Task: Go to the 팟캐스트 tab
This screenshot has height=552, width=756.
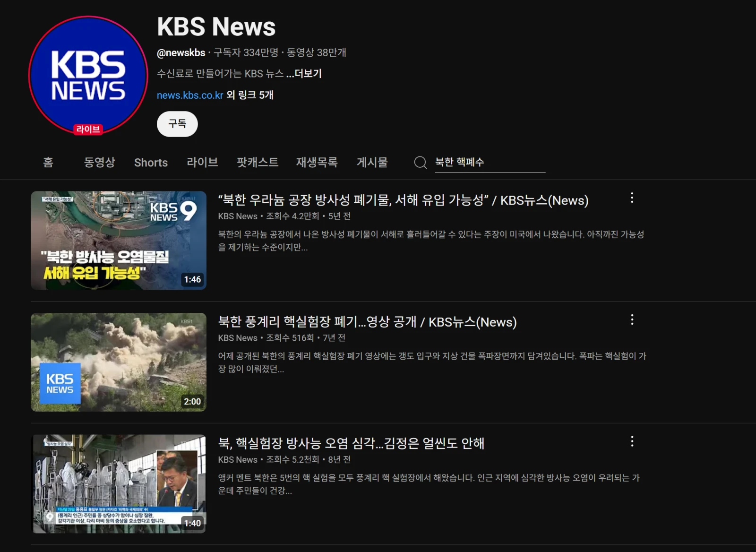Action: click(258, 163)
